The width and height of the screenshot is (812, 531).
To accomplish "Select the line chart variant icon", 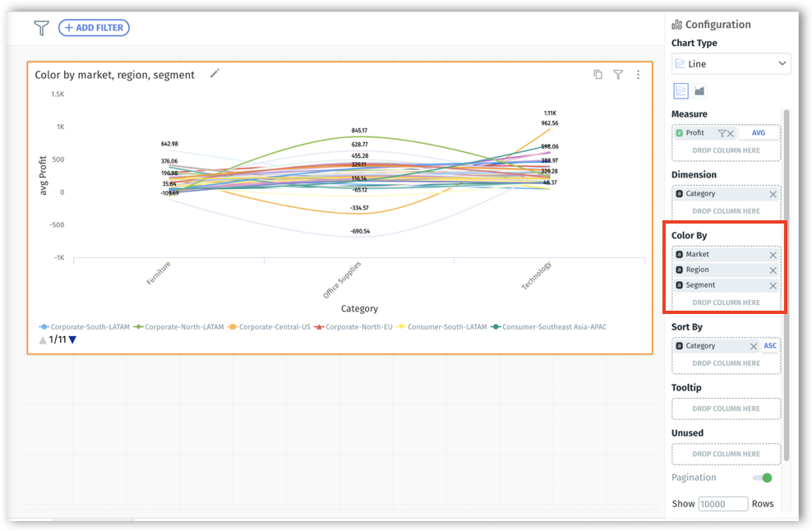I will 681,90.
